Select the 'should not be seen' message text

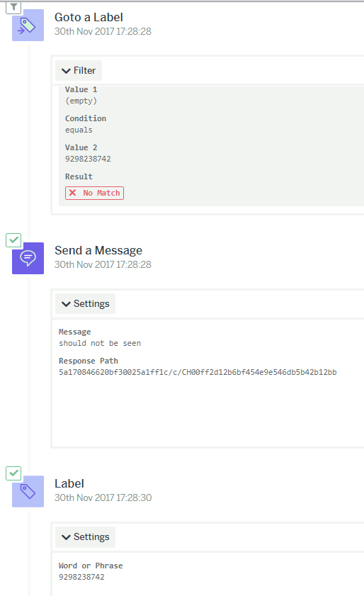tap(100, 343)
